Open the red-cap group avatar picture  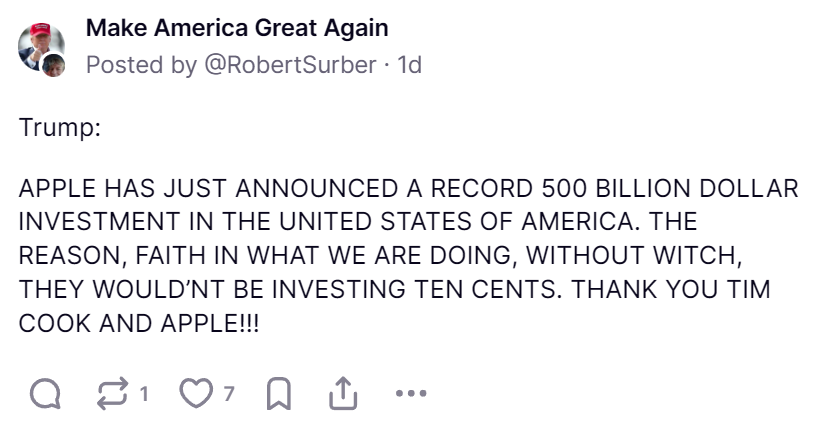coord(39,46)
